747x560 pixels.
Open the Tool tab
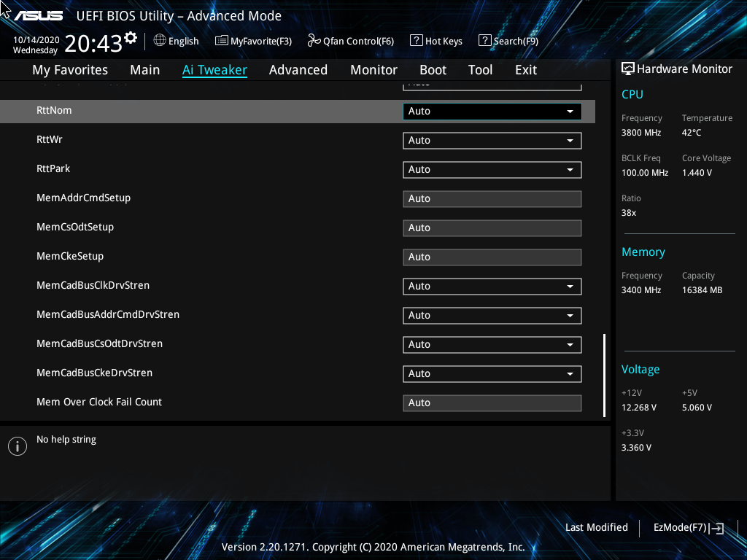click(x=480, y=70)
